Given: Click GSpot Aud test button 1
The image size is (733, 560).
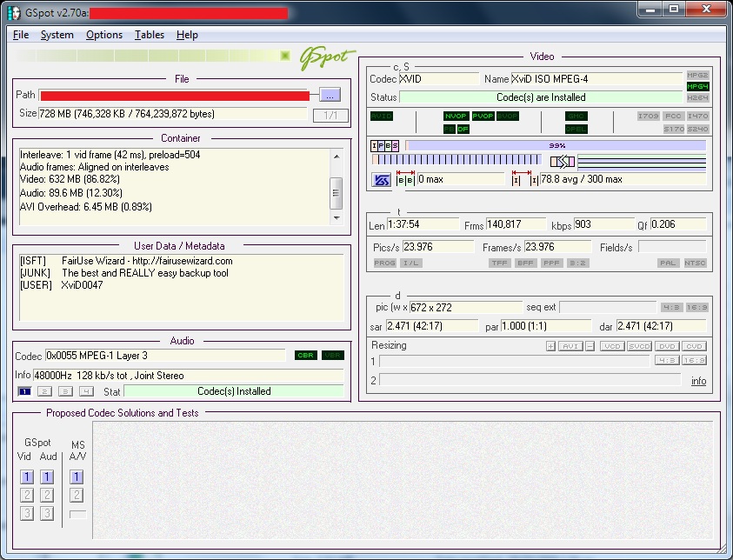Looking at the screenshot, I should (47, 477).
